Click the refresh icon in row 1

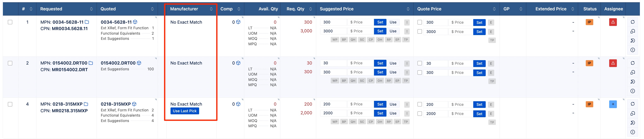click(632, 22)
